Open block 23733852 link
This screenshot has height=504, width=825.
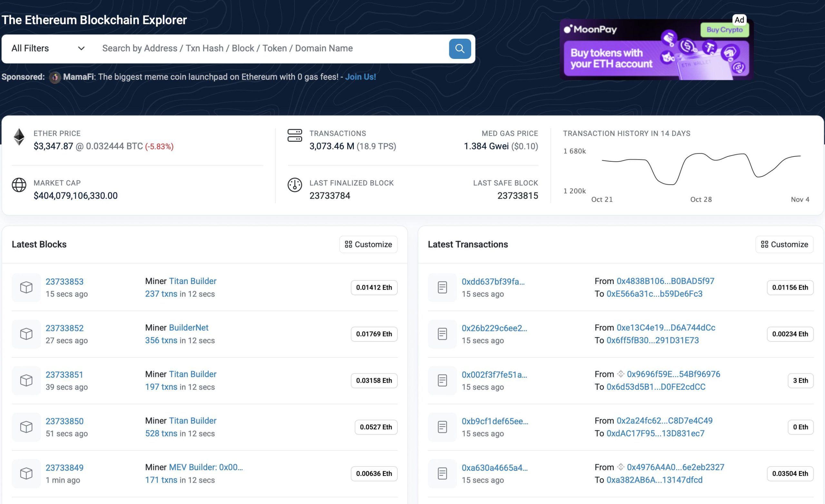(x=65, y=328)
